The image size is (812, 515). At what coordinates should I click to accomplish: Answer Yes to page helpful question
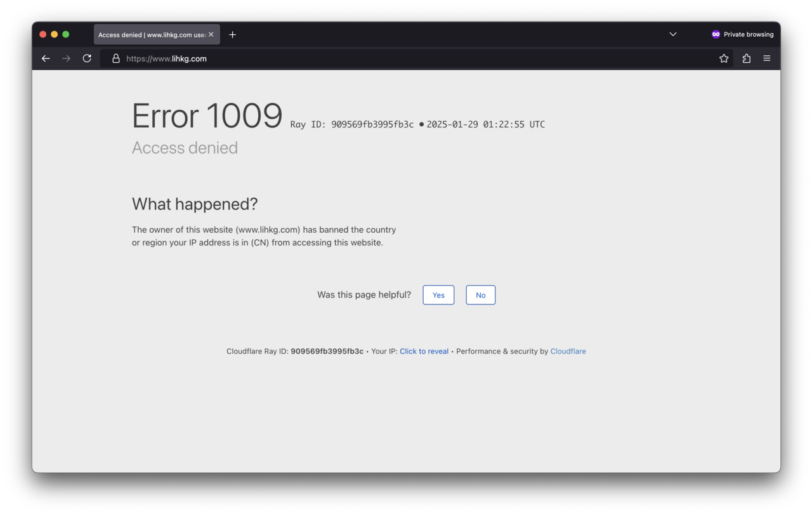[438, 295]
